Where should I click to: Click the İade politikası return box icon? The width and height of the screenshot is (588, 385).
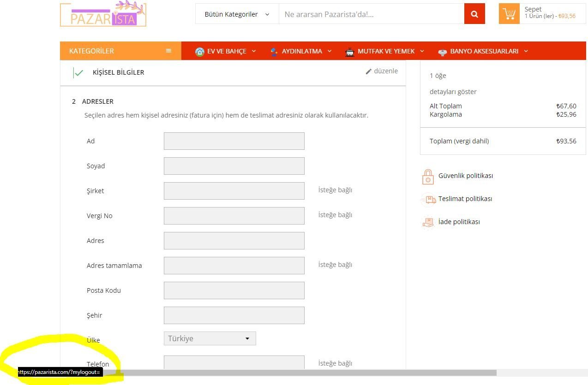428,222
